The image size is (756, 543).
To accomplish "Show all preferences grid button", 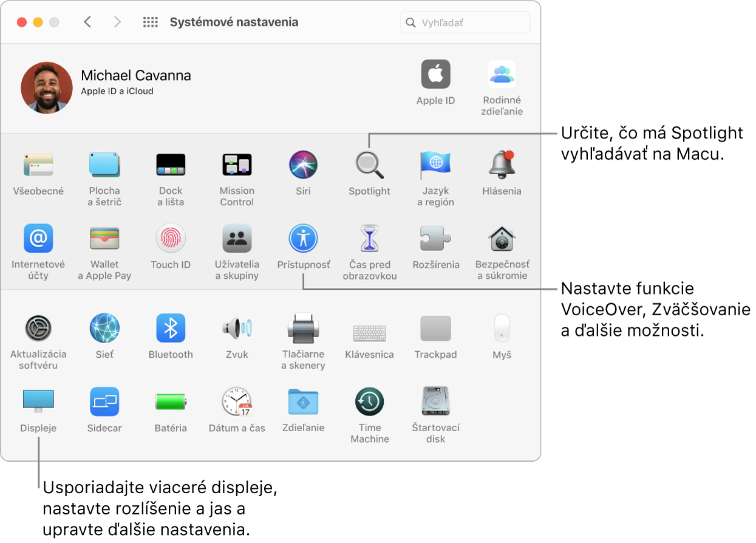I will coord(151,22).
